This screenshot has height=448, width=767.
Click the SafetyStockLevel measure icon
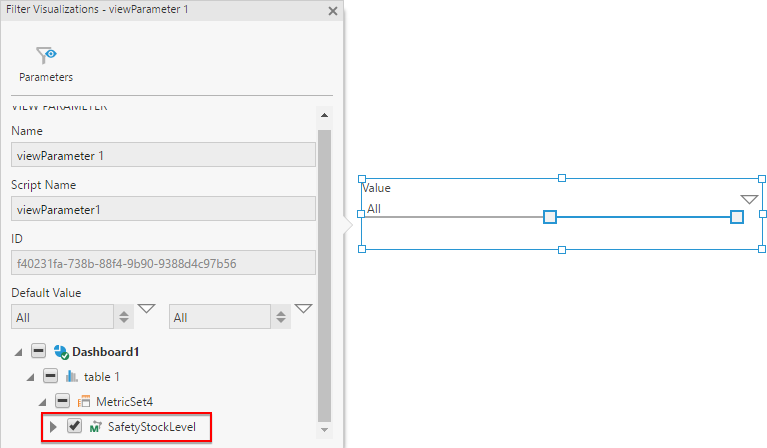(95, 427)
